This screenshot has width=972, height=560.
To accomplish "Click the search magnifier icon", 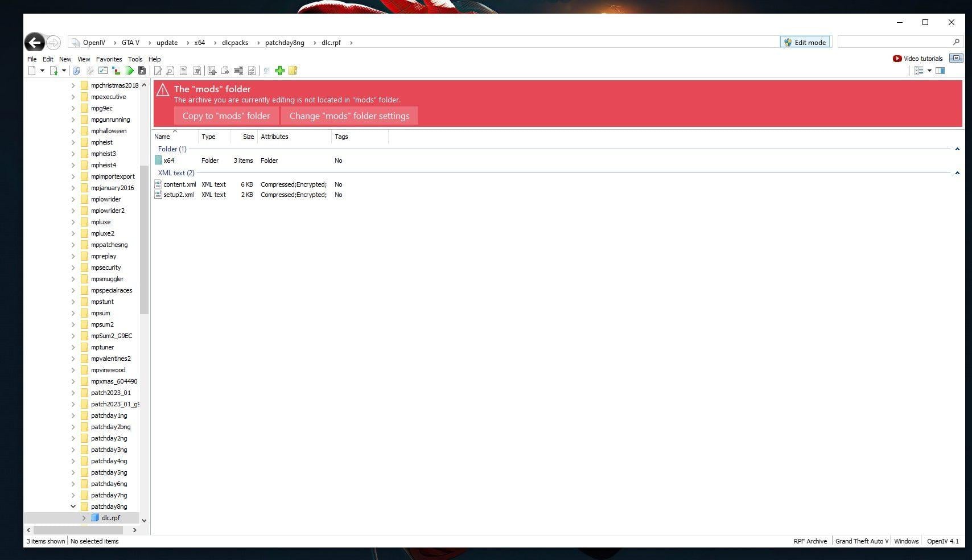I will (x=956, y=42).
